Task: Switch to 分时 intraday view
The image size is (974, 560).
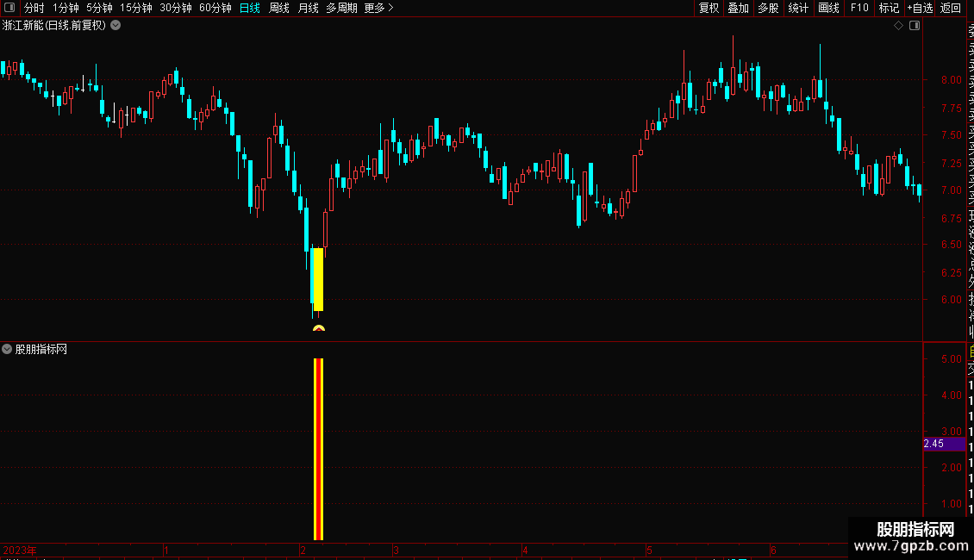Action: tap(34, 8)
